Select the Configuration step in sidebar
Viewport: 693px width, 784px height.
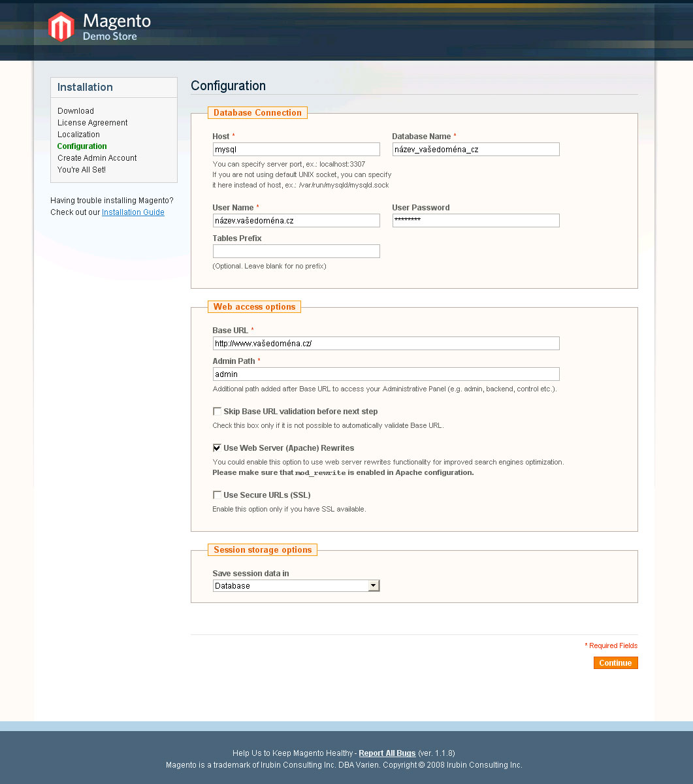point(82,146)
